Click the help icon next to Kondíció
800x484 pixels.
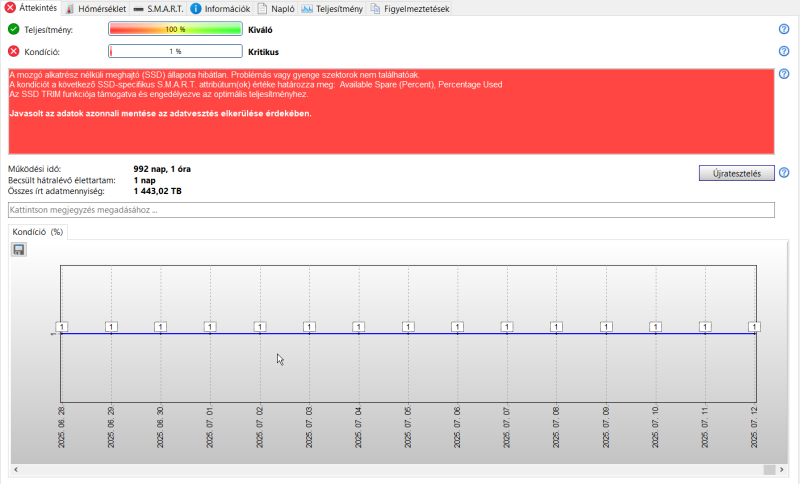pos(784,51)
